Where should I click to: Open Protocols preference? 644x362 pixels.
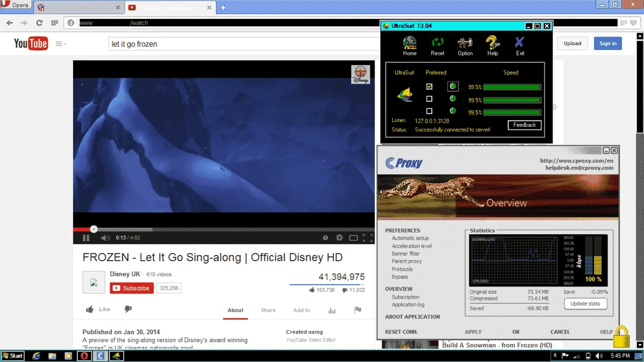(x=402, y=269)
